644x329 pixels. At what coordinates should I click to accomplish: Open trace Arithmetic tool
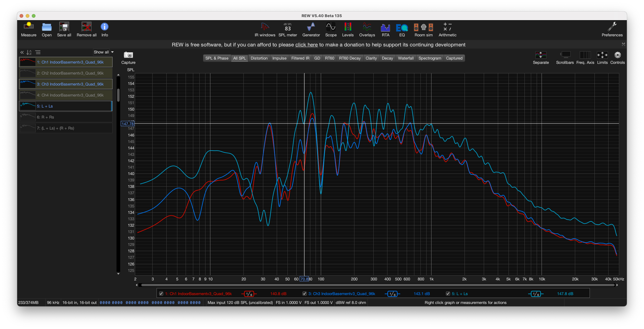tap(447, 30)
